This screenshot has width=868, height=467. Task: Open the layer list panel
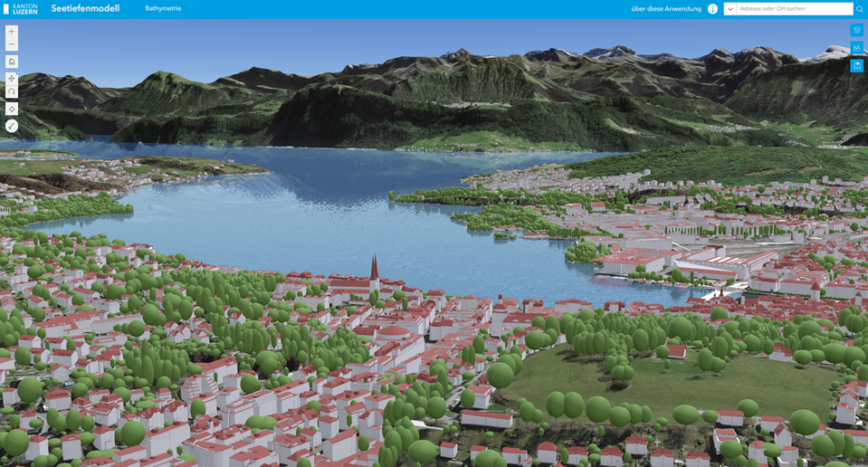[x=856, y=31]
